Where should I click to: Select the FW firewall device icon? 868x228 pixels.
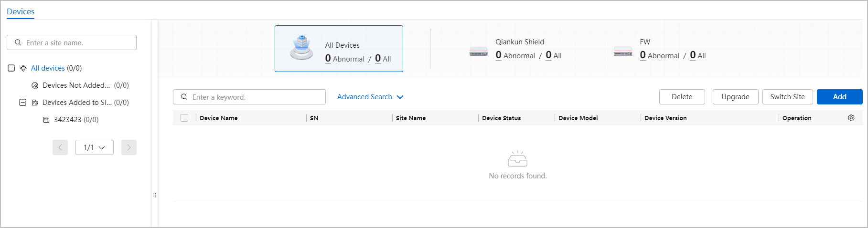[x=623, y=52]
